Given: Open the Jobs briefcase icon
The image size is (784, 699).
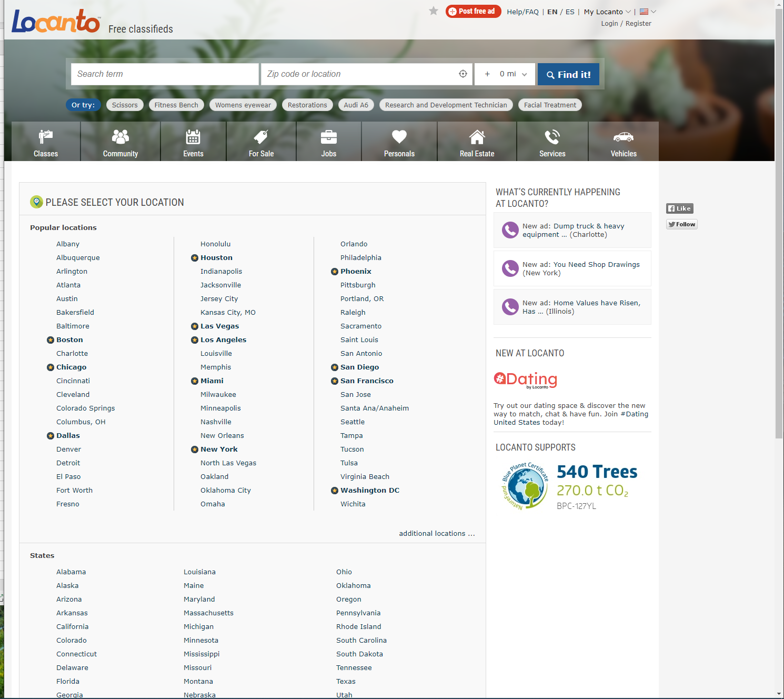Looking at the screenshot, I should (x=329, y=137).
